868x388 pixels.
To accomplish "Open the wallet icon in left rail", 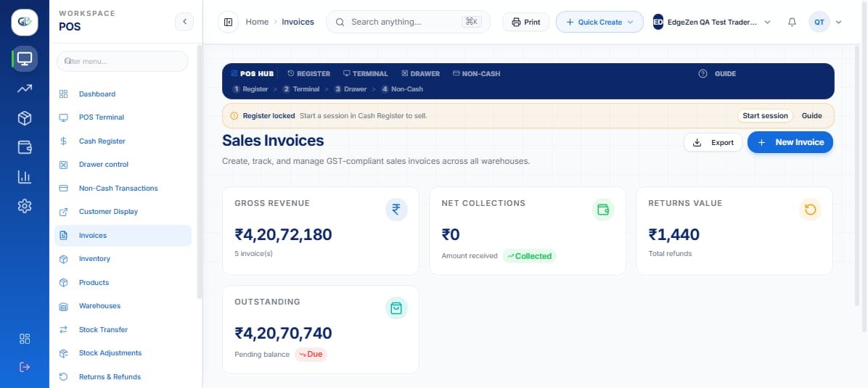I will [x=25, y=147].
